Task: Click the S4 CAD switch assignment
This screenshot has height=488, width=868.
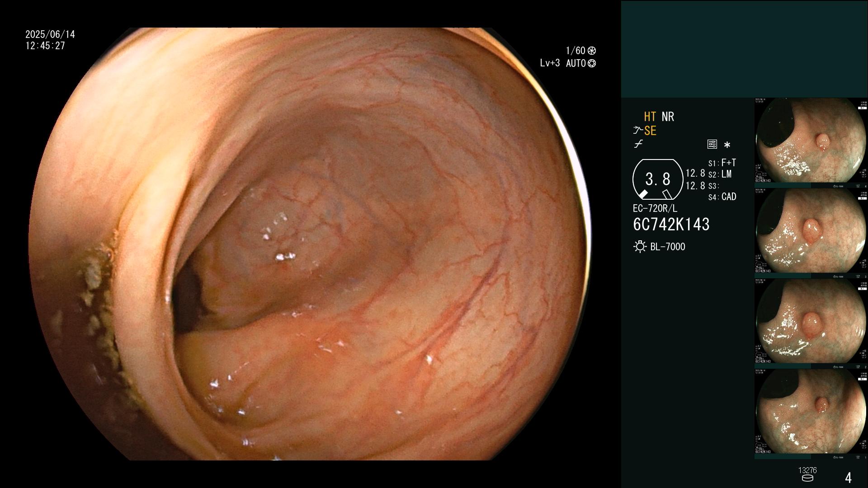Action: point(722,197)
